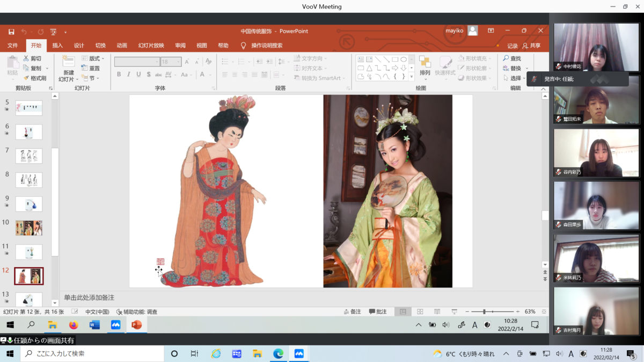Viewport: 644px width, 362px height.
Task: Open the font name combo box
Action: coord(137,62)
